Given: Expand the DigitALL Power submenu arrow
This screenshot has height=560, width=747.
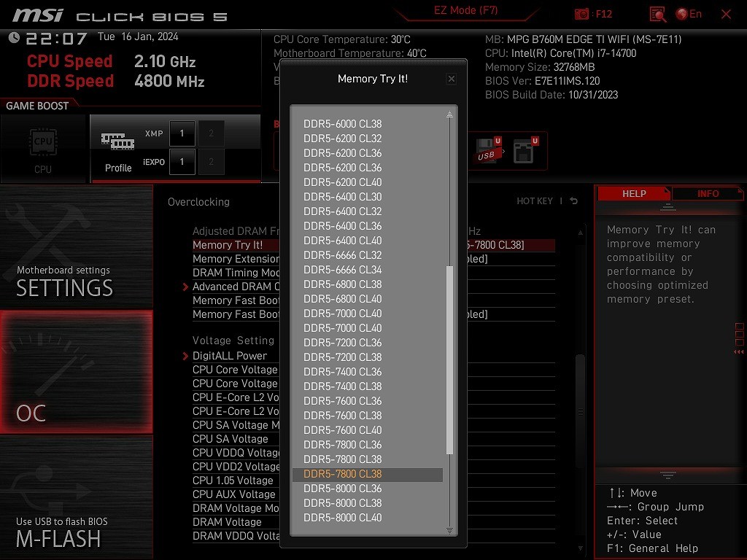Looking at the screenshot, I should (x=185, y=356).
